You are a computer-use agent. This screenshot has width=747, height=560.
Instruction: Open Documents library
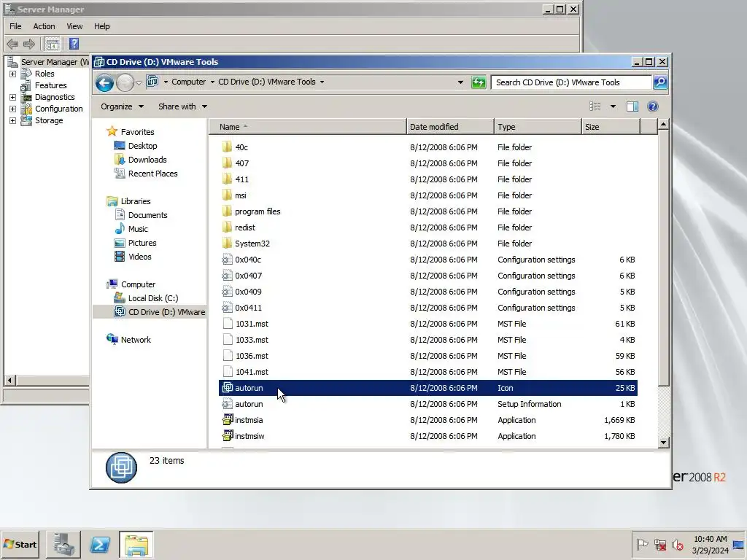point(147,215)
